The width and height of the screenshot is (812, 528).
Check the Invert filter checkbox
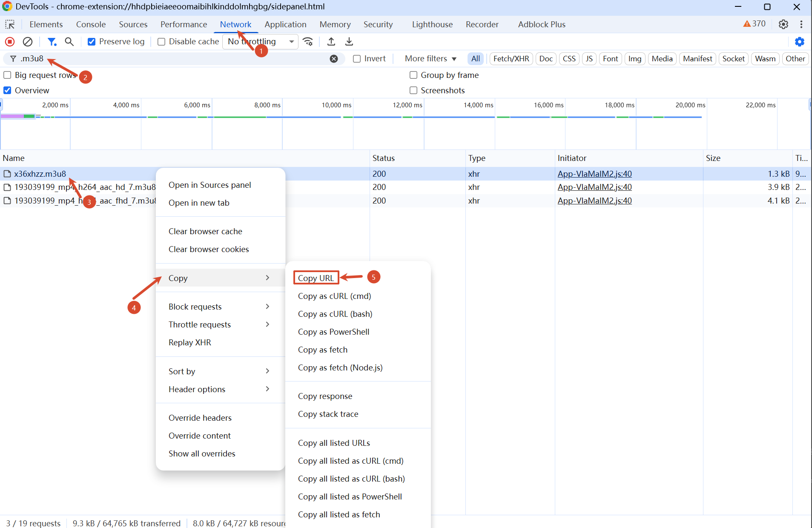coord(357,59)
